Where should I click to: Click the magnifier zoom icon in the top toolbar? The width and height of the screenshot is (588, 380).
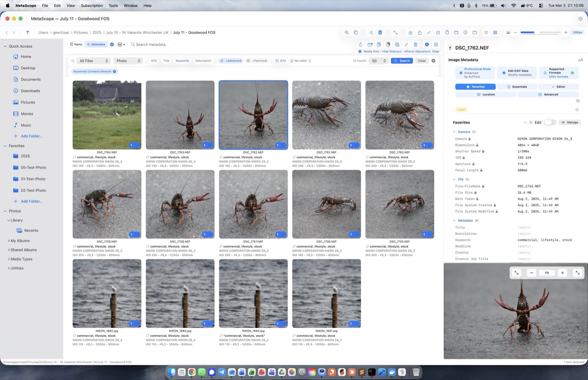tap(347, 32)
